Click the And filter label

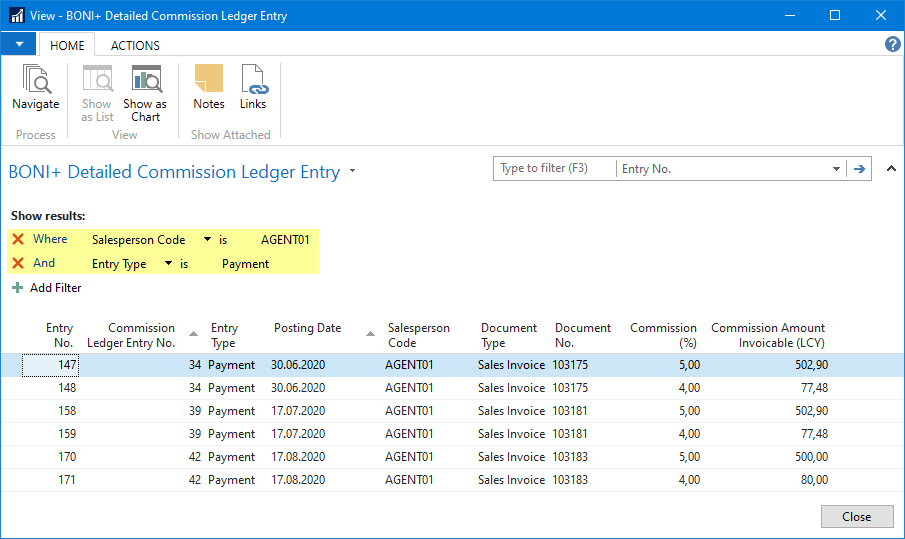(x=44, y=263)
